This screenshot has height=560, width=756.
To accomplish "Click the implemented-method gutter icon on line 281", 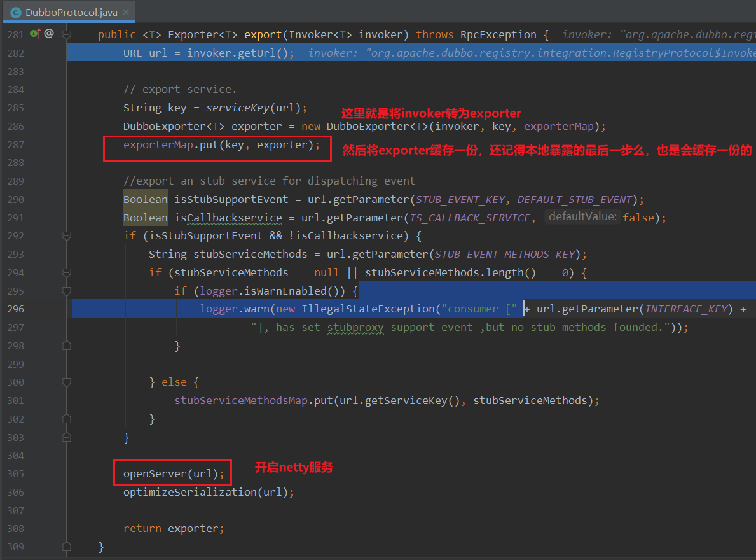I will [35, 34].
